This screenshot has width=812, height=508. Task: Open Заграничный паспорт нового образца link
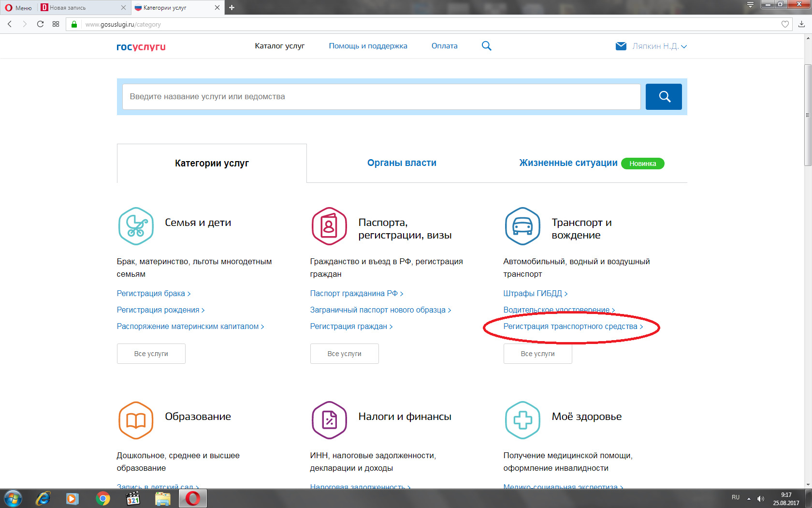pyautogui.click(x=380, y=310)
